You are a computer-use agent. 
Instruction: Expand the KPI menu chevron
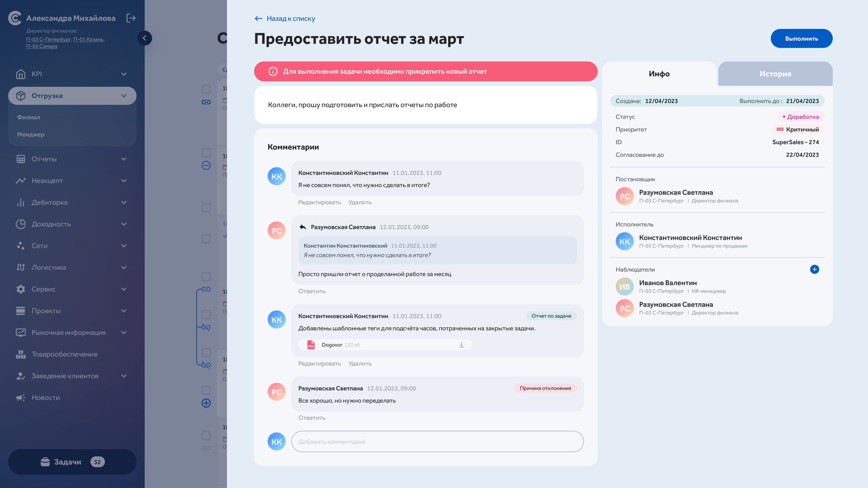pyautogui.click(x=124, y=74)
